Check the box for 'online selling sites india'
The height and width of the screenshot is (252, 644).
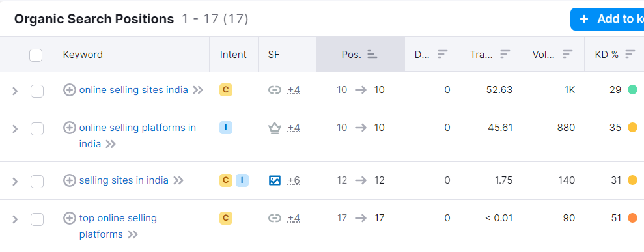coord(37,91)
